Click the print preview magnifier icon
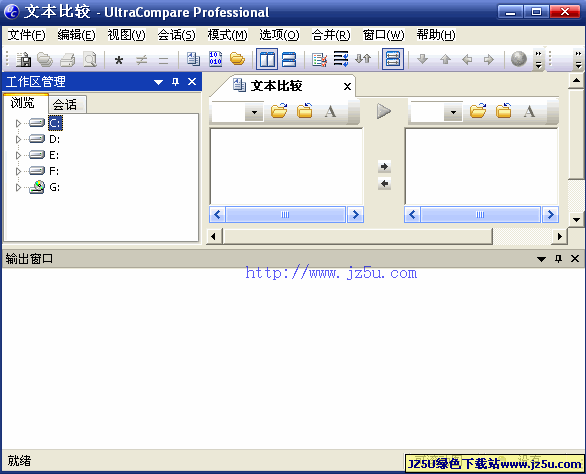The width and height of the screenshot is (586, 474). 90,59
